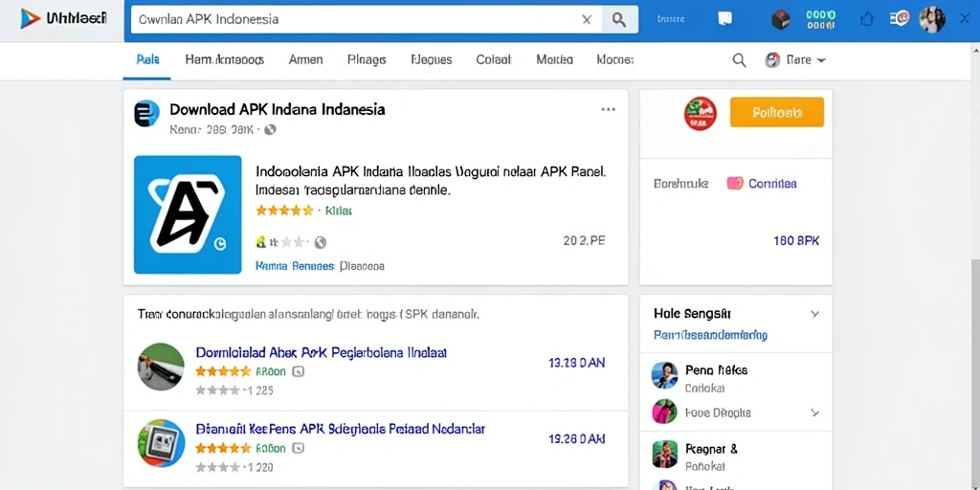Open the three-dot menu on the main card
The width and height of the screenshot is (980, 490).
coord(608,109)
